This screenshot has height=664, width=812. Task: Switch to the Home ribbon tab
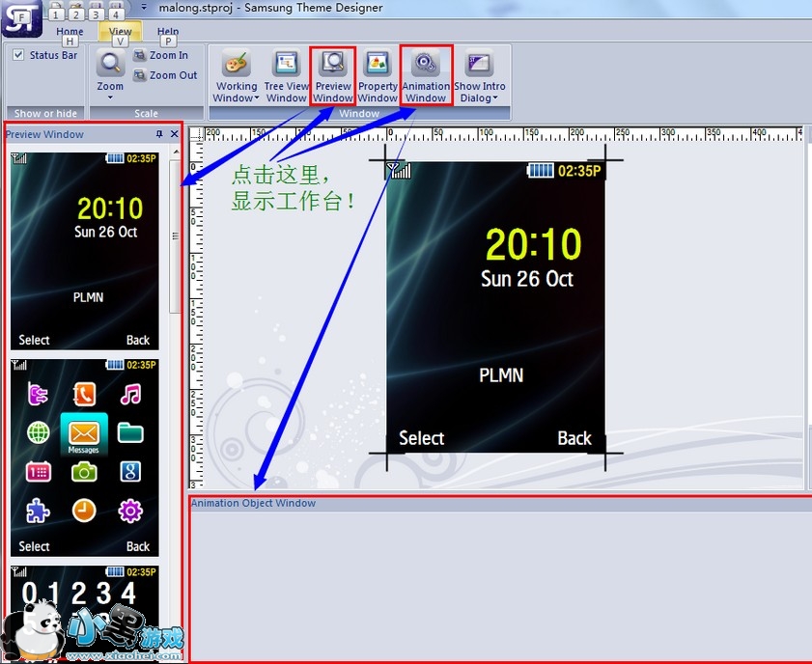tap(69, 32)
